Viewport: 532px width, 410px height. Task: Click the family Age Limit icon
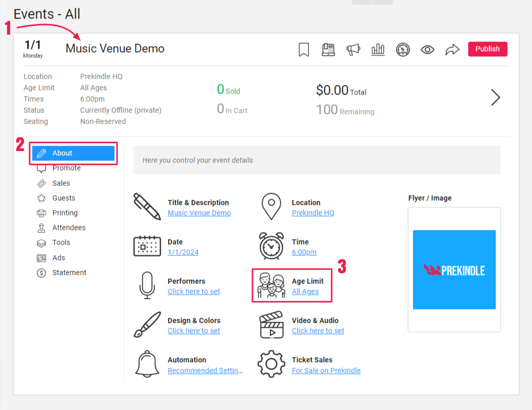point(271,285)
